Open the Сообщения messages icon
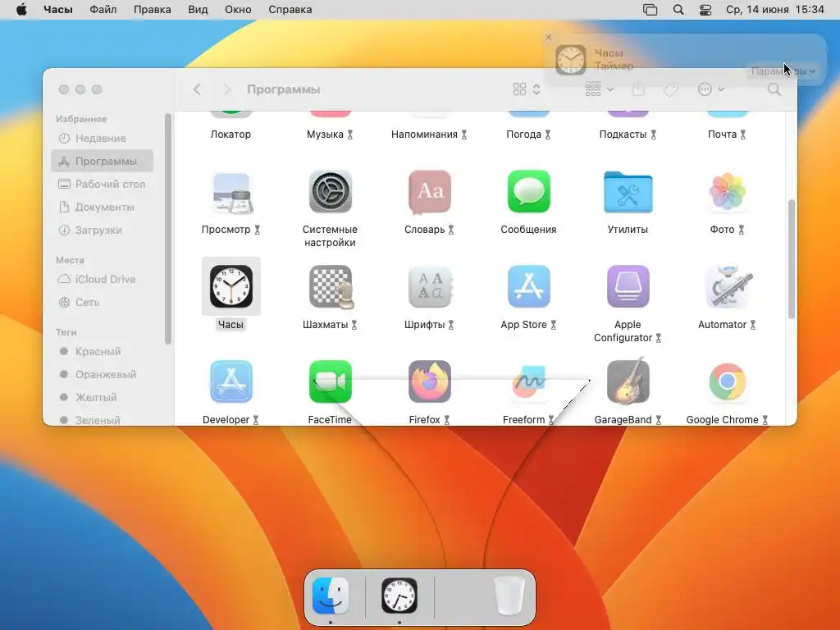This screenshot has width=840, height=630. tap(529, 192)
